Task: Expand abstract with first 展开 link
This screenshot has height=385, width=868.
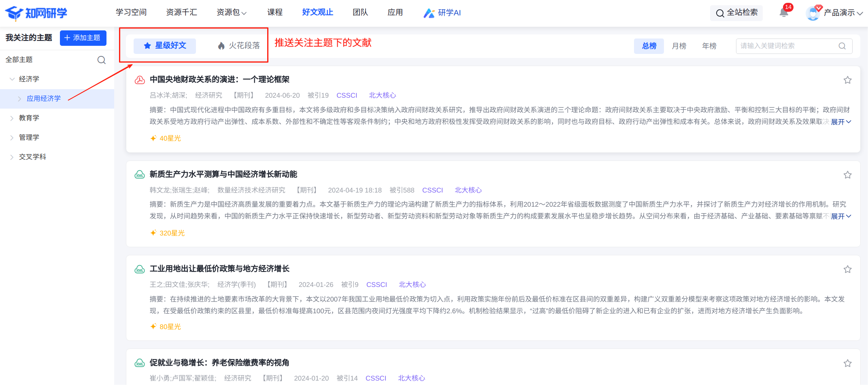Action: (x=840, y=122)
